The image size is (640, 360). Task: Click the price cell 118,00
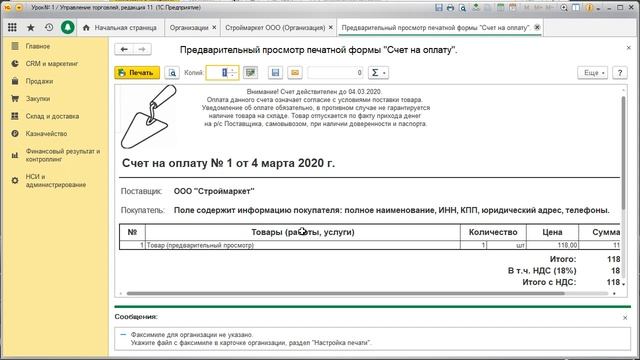pyautogui.click(x=552, y=245)
